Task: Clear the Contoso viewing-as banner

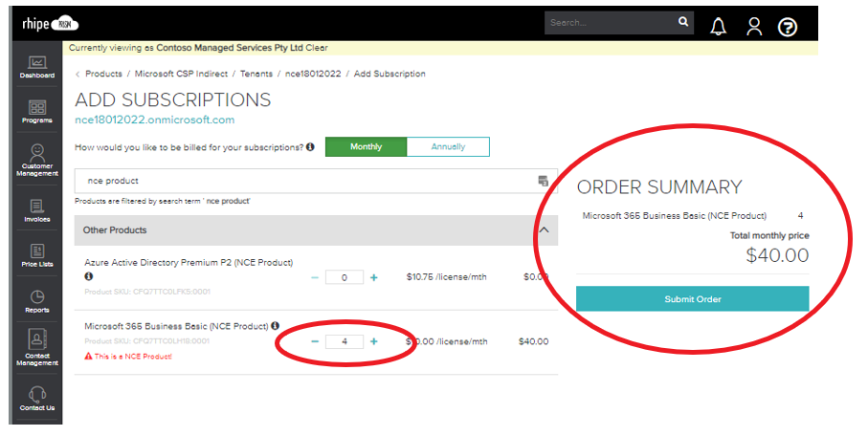Action: [317, 48]
